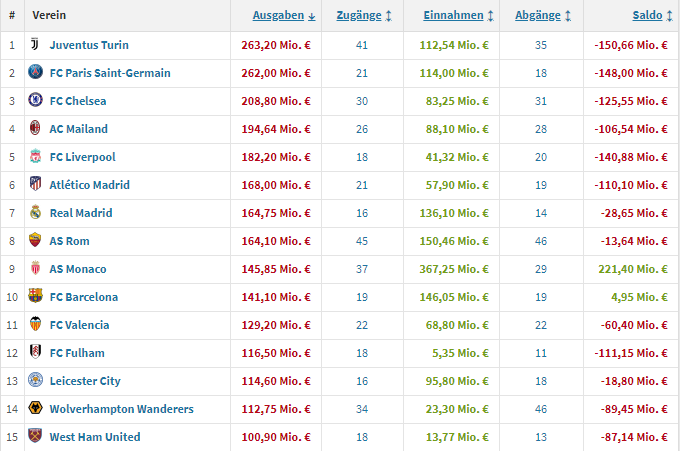Click the West Ham United club crest

[x=35, y=436]
